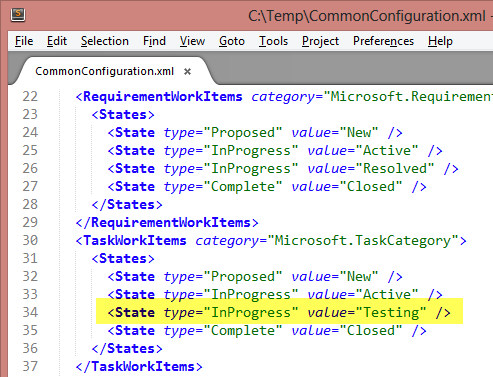This screenshot has height=377, width=493.
Task: Click the category attribute on line 22
Action: (x=283, y=97)
